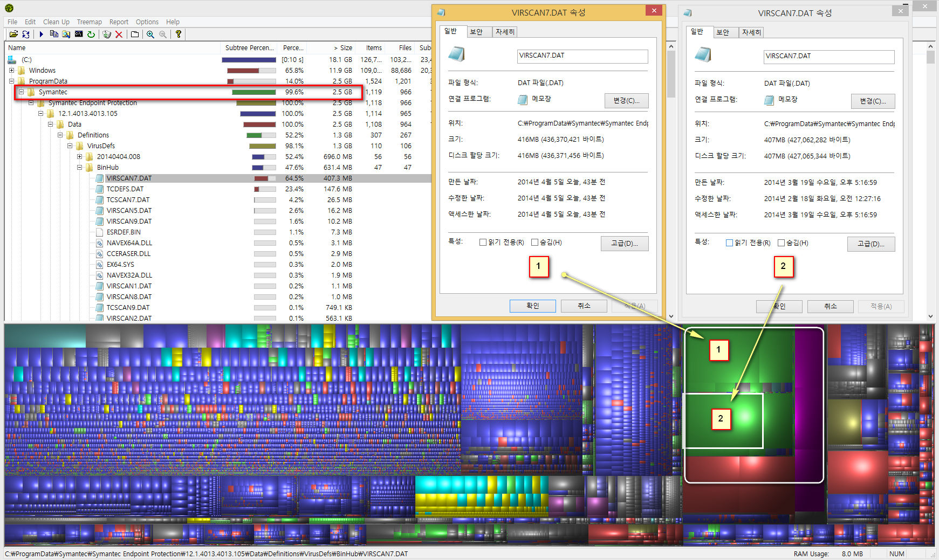This screenshot has width=939, height=560.
Task: Click the green Refresh Selected icon
Action: click(91, 34)
